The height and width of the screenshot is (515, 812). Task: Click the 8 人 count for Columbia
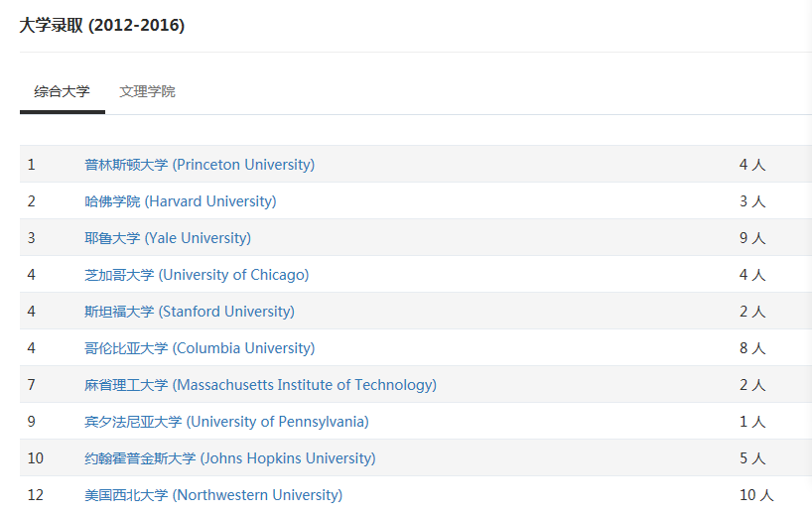click(x=752, y=348)
